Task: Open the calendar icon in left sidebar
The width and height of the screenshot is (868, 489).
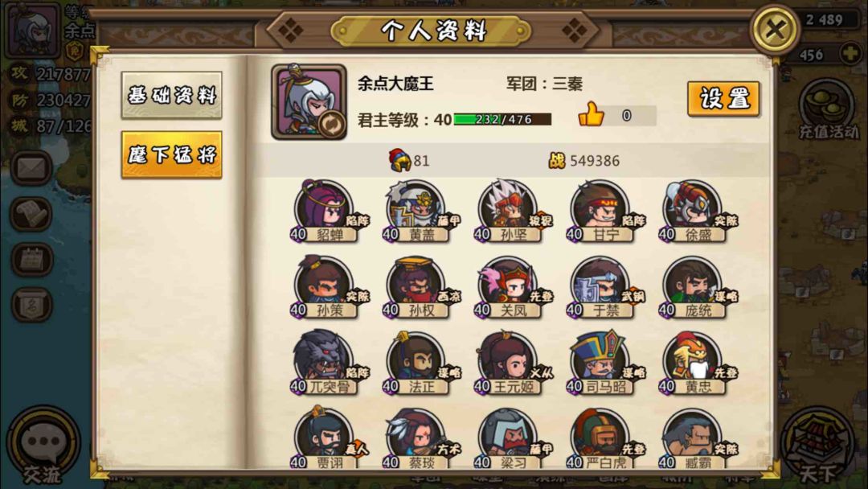Action: tap(31, 259)
